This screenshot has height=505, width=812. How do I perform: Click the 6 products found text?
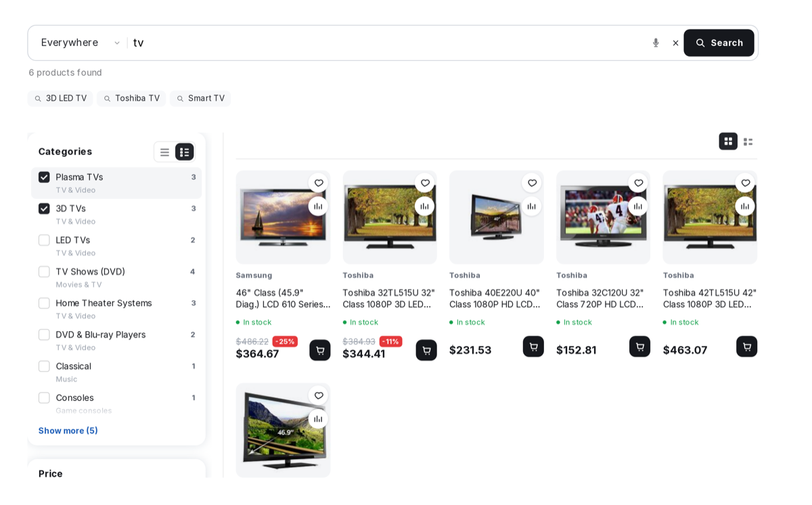(65, 72)
